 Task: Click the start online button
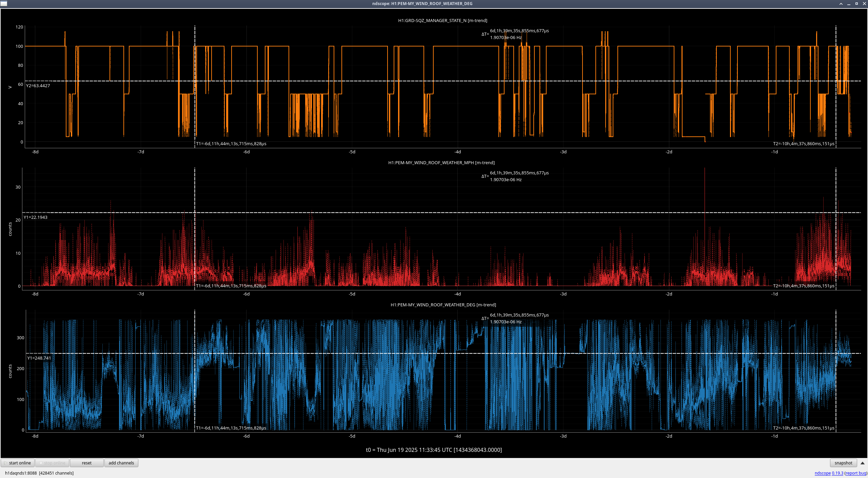[18, 463]
